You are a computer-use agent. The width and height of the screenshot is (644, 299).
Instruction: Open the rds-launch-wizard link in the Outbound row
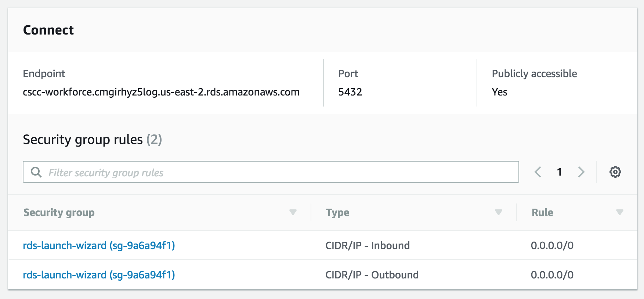click(99, 275)
